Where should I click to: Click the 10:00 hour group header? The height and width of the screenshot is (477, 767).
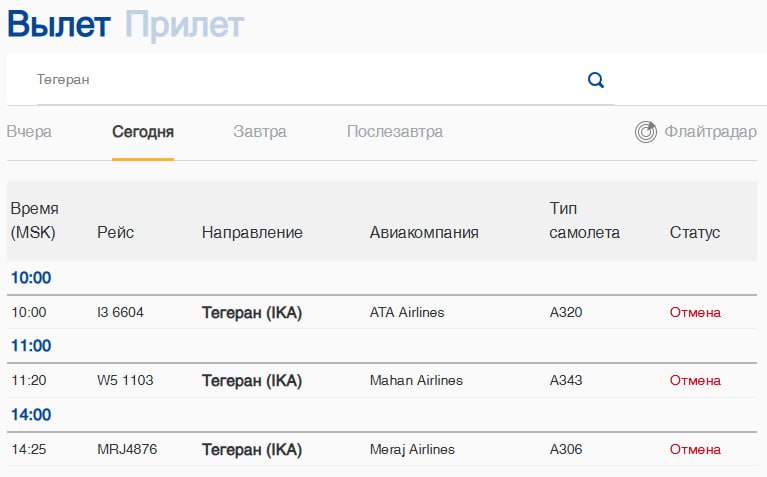31,278
